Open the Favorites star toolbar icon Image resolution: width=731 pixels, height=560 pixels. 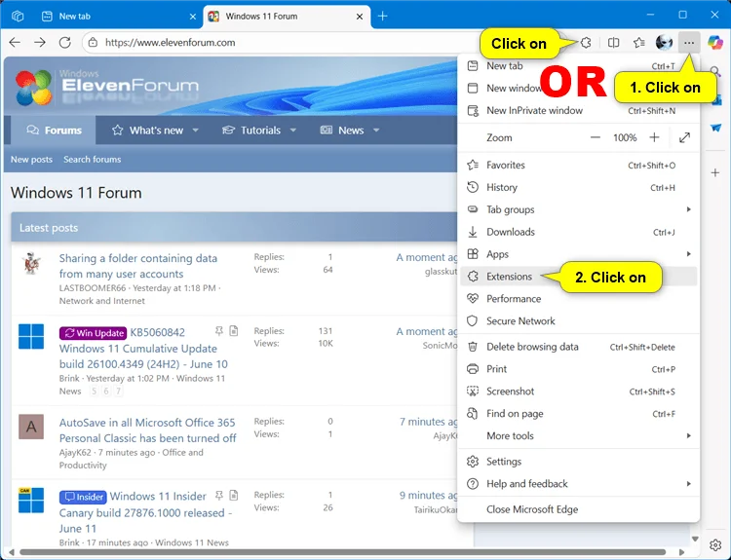point(639,43)
